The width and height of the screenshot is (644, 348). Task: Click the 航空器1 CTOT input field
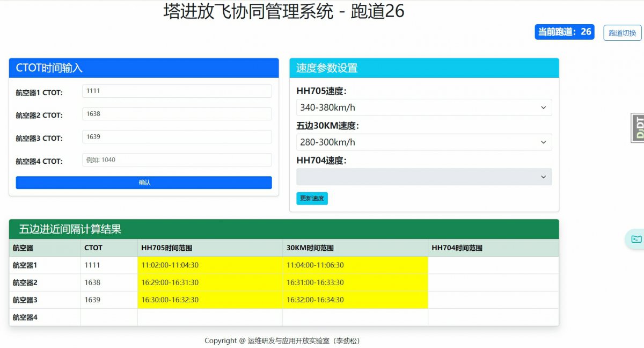(177, 90)
